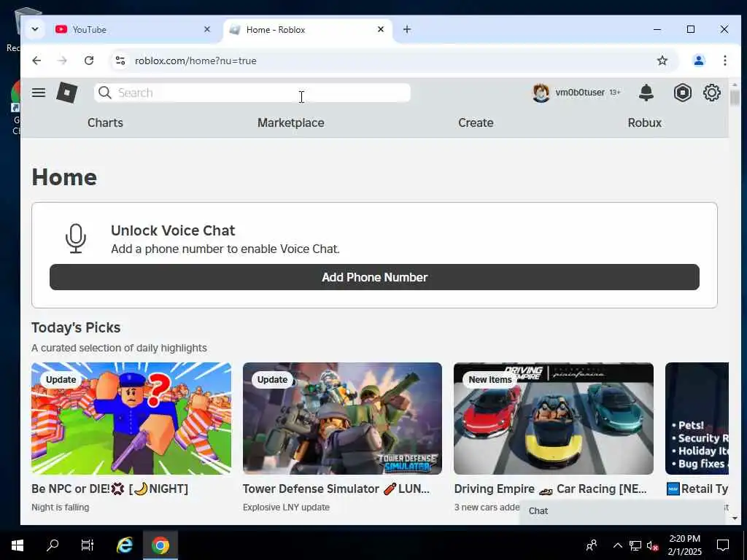Open the Be NPC or DIE! thumbnail
Screen dimensions: 747x560
pyautogui.click(x=131, y=419)
